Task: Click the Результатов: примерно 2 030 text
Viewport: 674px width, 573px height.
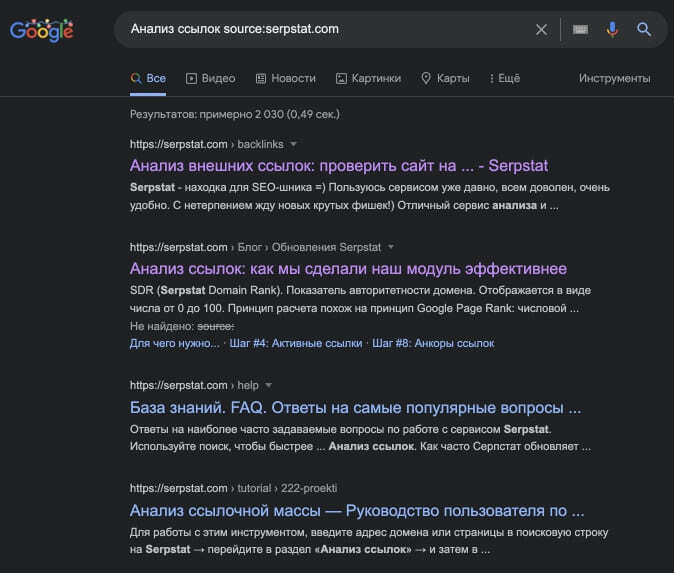Action: [x=235, y=114]
